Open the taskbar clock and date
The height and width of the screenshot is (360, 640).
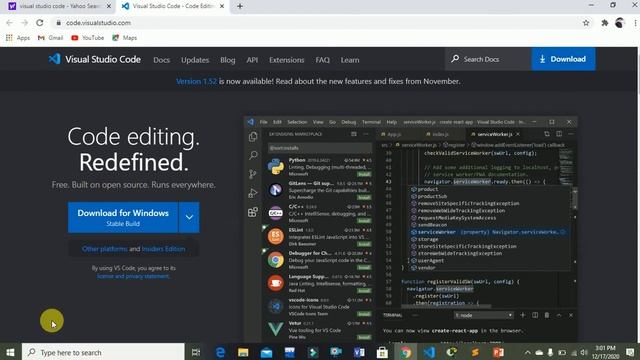pyautogui.click(x=605, y=352)
